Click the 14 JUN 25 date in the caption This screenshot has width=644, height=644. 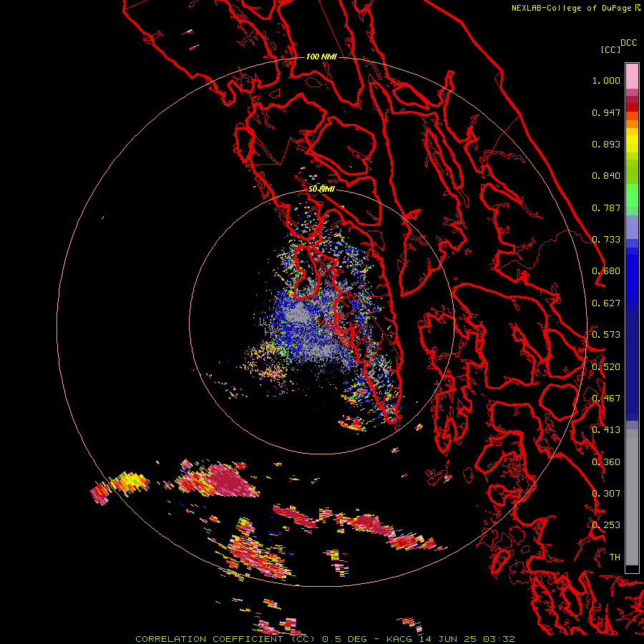448,639
